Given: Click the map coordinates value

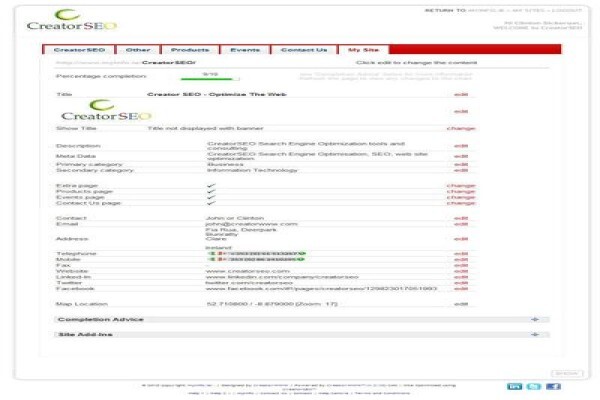Looking at the screenshot, I should (272, 304).
